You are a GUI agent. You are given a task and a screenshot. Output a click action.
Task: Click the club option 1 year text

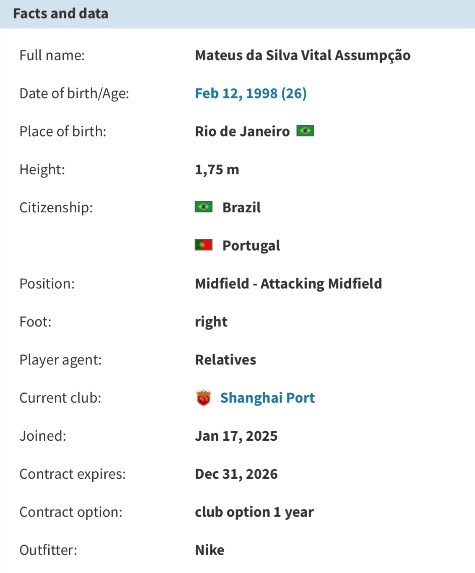pos(254,512)
